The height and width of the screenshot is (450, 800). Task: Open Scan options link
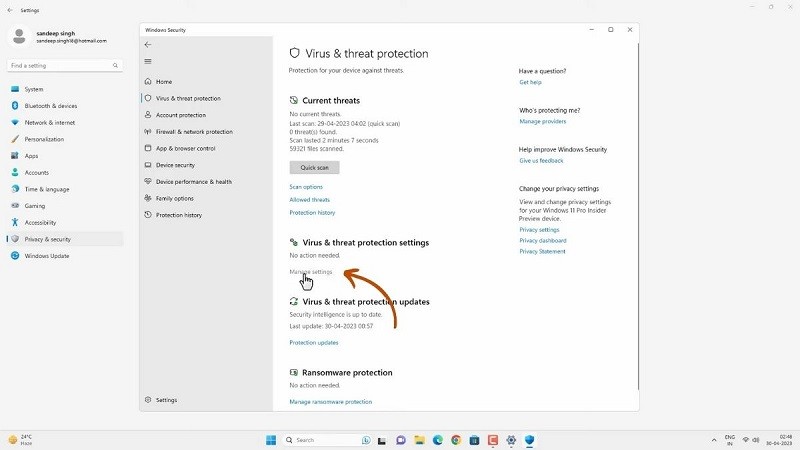[306, 187]
